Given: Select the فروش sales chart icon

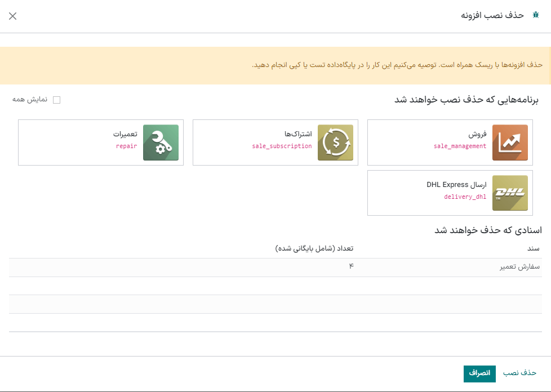Looking at the screenshot, I should pyautogui.click(x=510, y=142).
